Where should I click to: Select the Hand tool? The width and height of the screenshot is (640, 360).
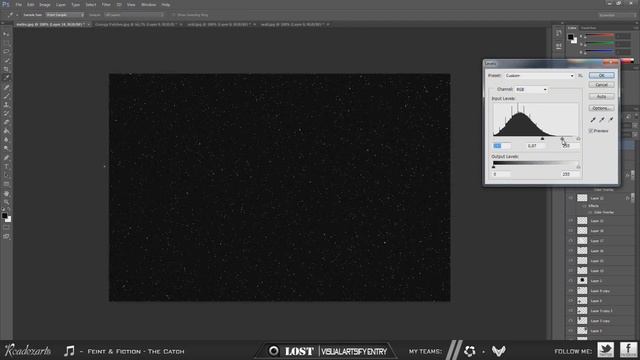pyautogui.click(x=6, y=193)
